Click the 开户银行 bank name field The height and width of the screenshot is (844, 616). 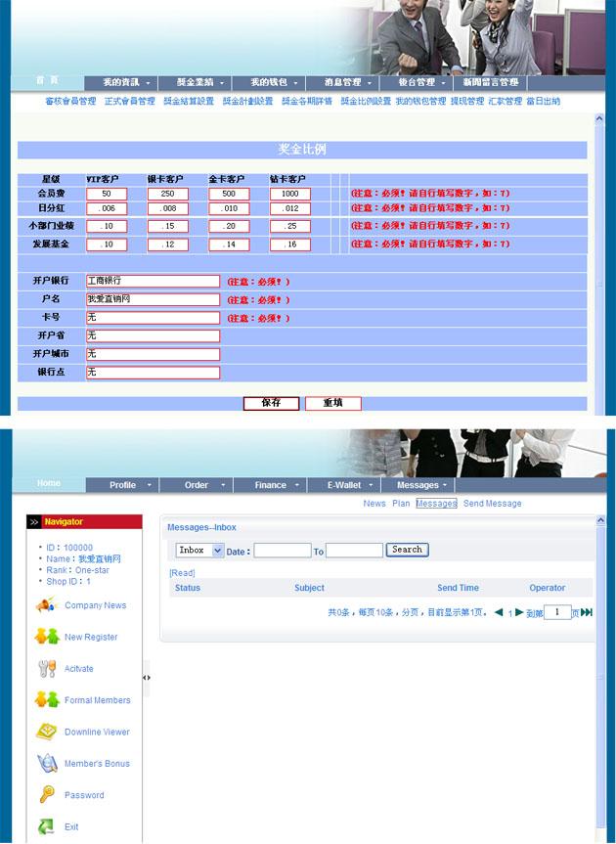(153, 281)
